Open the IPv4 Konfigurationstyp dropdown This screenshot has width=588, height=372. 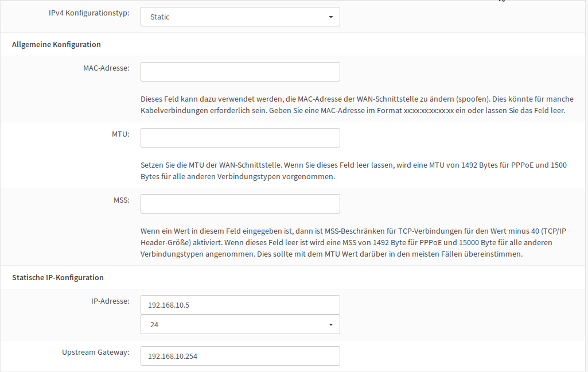point(240,17)
